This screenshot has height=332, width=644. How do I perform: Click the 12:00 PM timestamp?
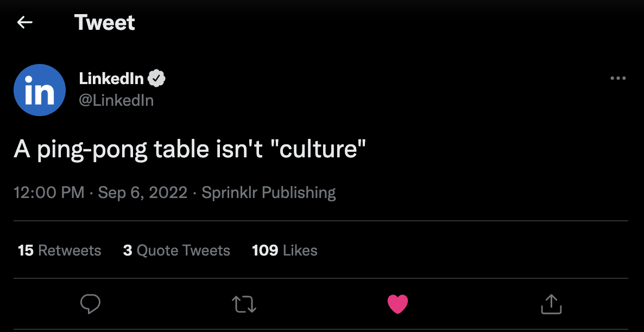pyautogui.click(x=49, y=193)
